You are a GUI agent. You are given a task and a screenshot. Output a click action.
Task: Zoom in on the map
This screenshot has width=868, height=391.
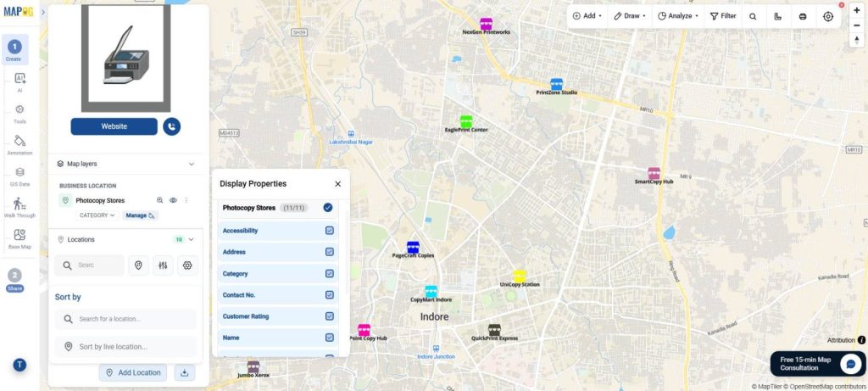coord(857,10)
